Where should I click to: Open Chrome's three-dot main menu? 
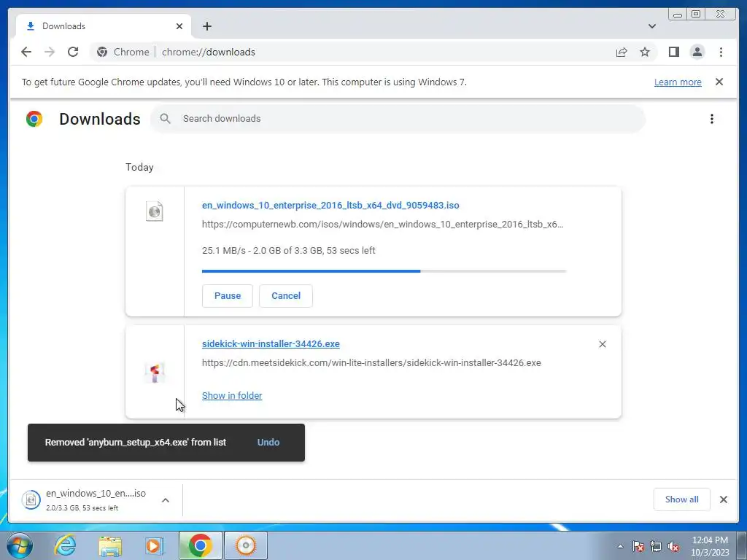coord(721,52)
